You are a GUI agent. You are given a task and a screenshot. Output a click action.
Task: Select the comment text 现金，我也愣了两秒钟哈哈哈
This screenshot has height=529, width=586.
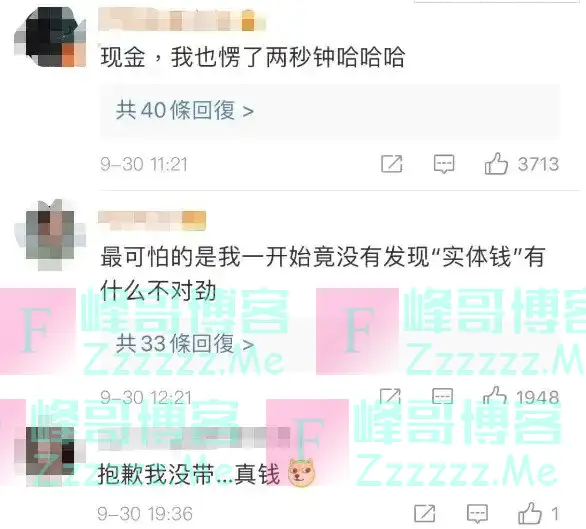pos(253,57)
